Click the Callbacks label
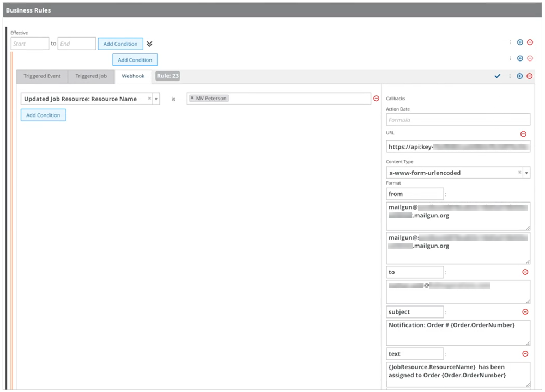The height and width of the screenshot is (392, 545). click(x=396, y=99)
